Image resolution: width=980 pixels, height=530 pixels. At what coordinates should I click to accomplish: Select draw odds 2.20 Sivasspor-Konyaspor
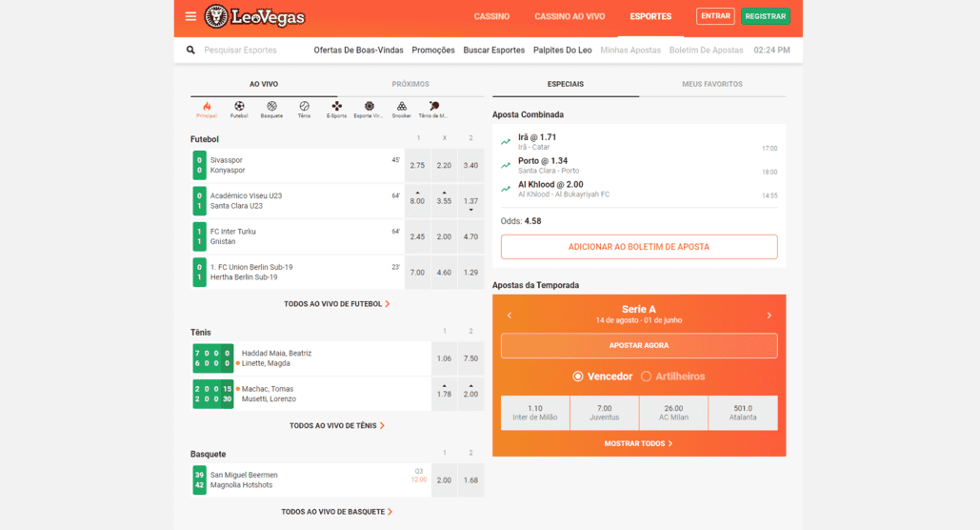point(445,166)
